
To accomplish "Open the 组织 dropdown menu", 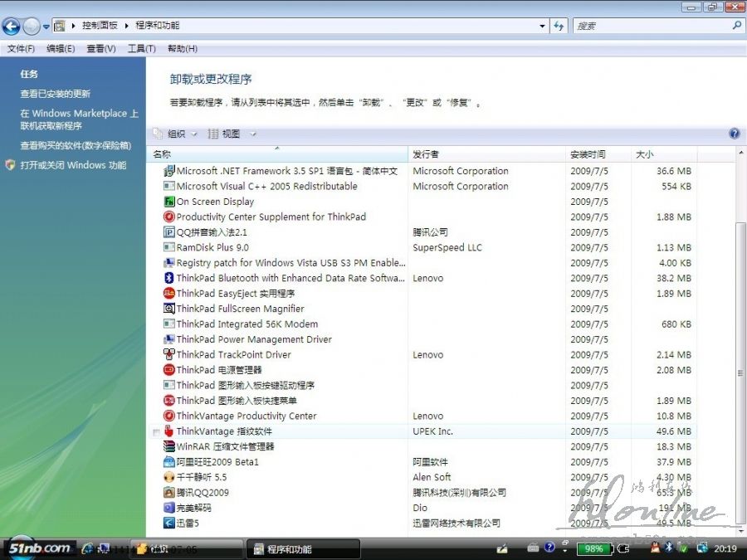I will point(176,134).
